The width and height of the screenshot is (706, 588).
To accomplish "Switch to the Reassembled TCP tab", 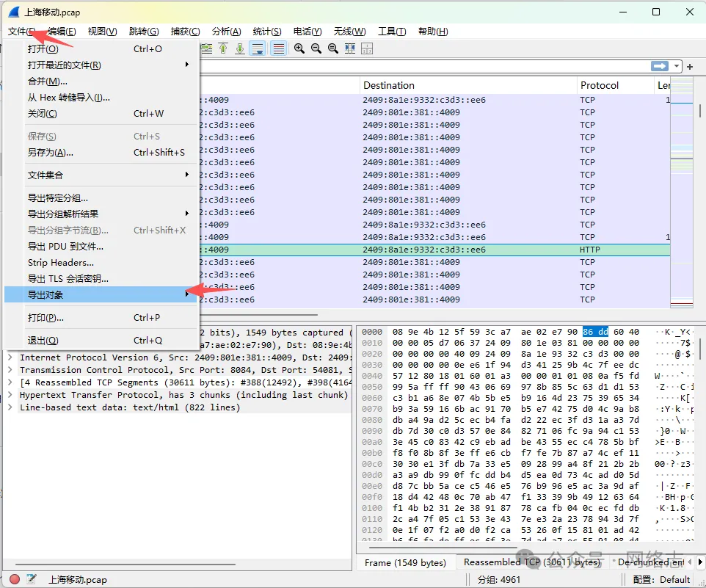I will click(x=531, y=562).
